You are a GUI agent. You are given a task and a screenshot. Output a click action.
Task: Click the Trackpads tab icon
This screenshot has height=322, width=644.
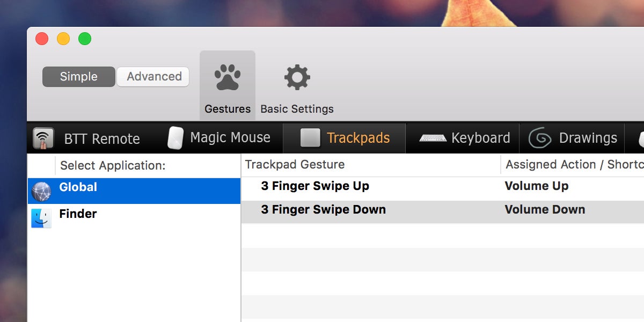[310, 138]
